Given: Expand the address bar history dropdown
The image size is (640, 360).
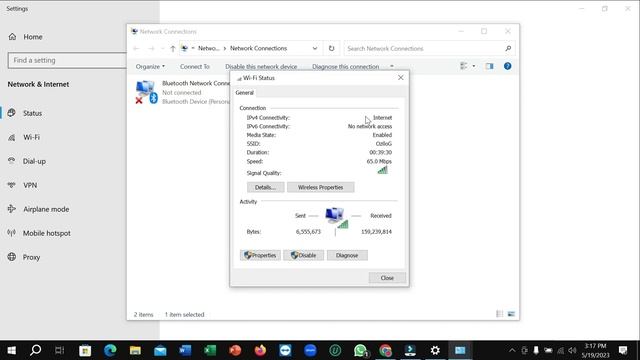Looking at the screenshot, I should [315, 49].
